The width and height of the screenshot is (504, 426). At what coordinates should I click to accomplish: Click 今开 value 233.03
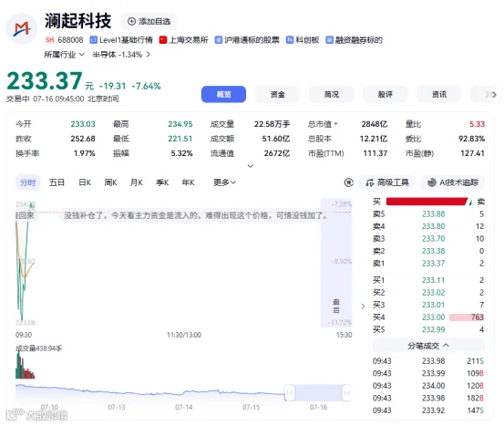click(x=83, y=124)
